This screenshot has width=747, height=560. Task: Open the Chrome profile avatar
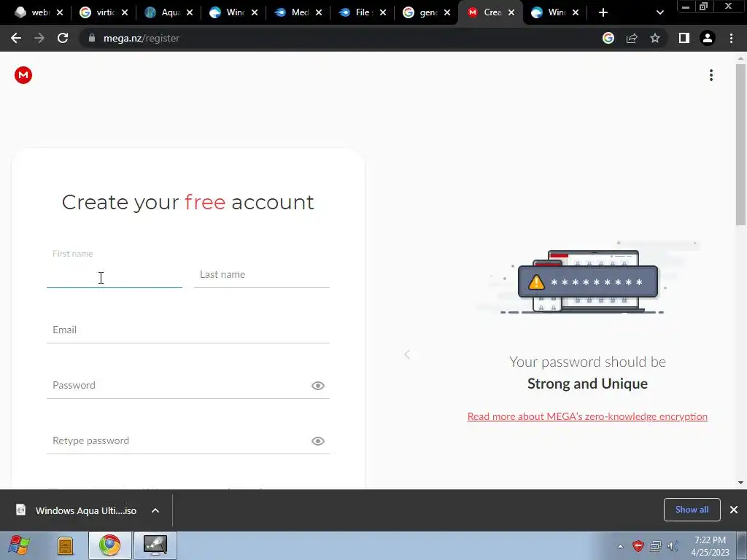(x=708, y=38)
